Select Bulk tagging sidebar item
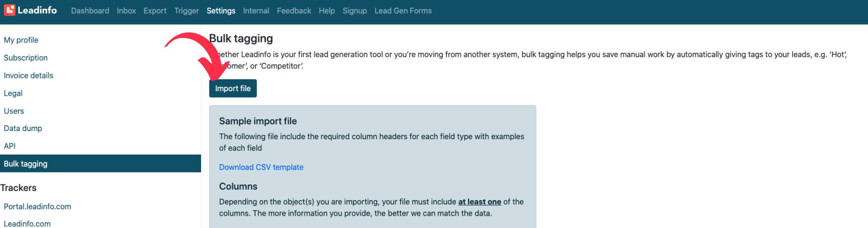This screenshot has height=228, width=868. [x=101, y=164]
